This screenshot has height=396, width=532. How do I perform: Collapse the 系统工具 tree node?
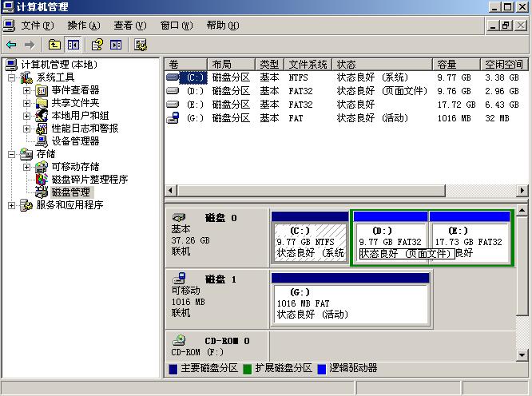pyautogui.click(x=11, y=77)
